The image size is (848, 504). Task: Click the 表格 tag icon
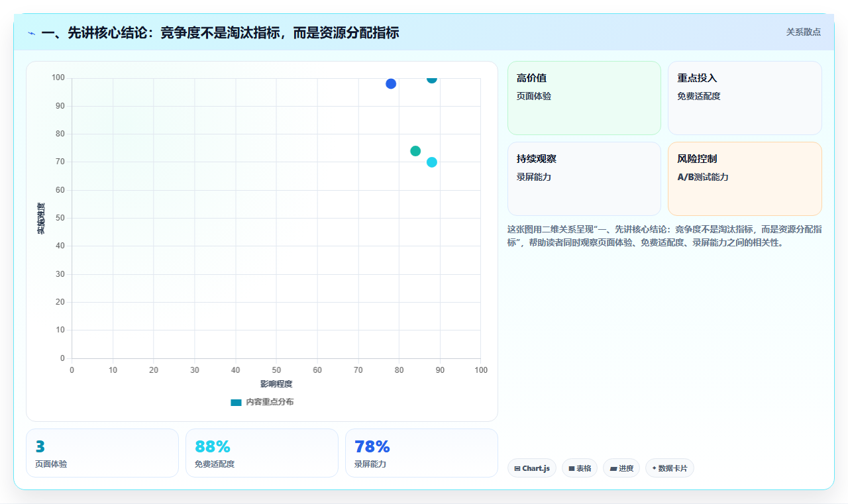click(572, 469)
